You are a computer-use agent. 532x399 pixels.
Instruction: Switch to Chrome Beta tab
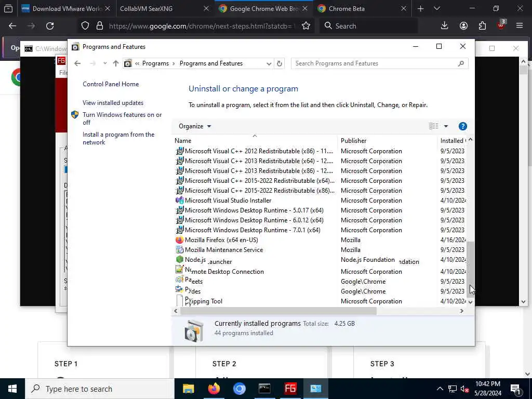(x=361, y=9)
